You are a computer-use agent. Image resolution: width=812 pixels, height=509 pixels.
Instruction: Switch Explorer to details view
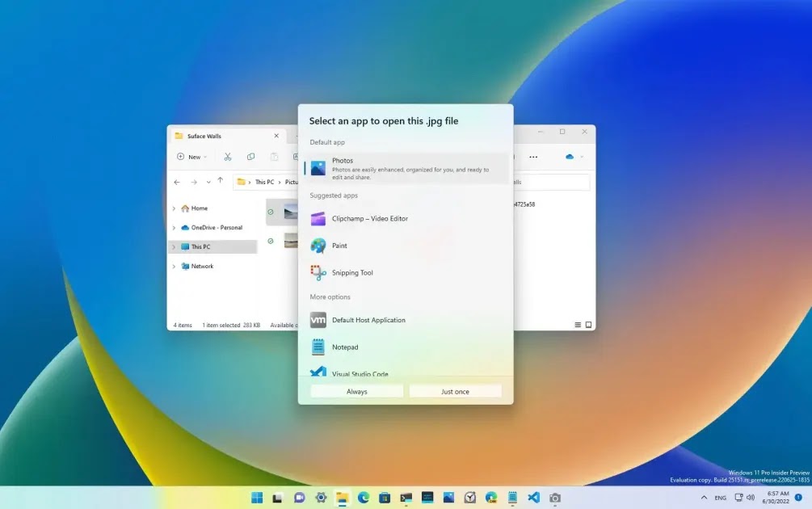[x=578, y=325]
